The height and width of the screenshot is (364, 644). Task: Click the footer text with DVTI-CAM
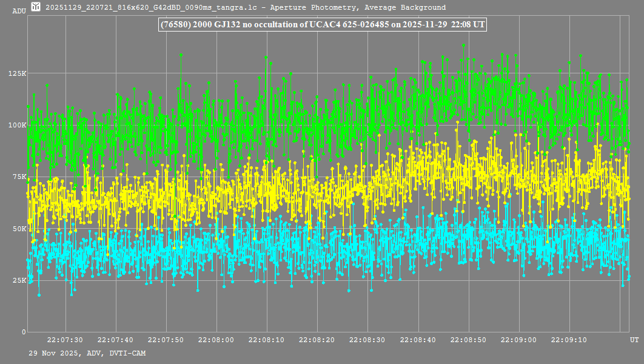(87, 353)
